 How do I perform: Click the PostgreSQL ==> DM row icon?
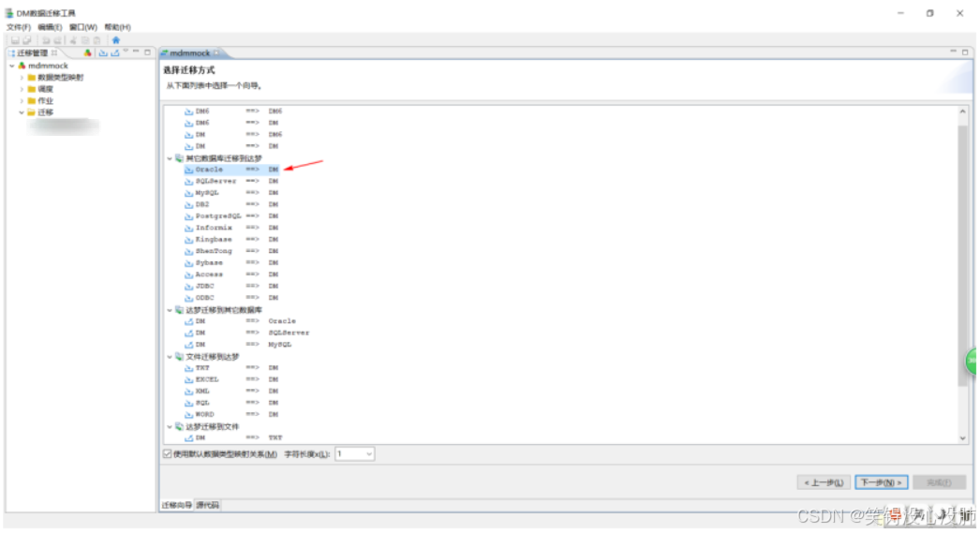(x=188, y=216)
